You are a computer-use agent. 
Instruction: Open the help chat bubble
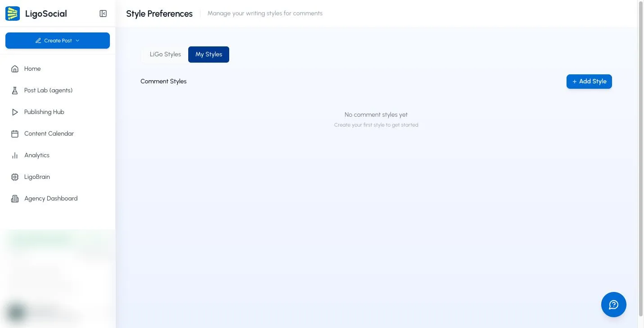click(x=613, y=305)
